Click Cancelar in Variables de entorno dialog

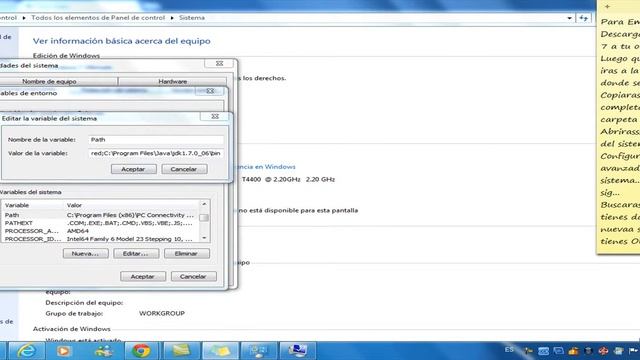[193, 276]
